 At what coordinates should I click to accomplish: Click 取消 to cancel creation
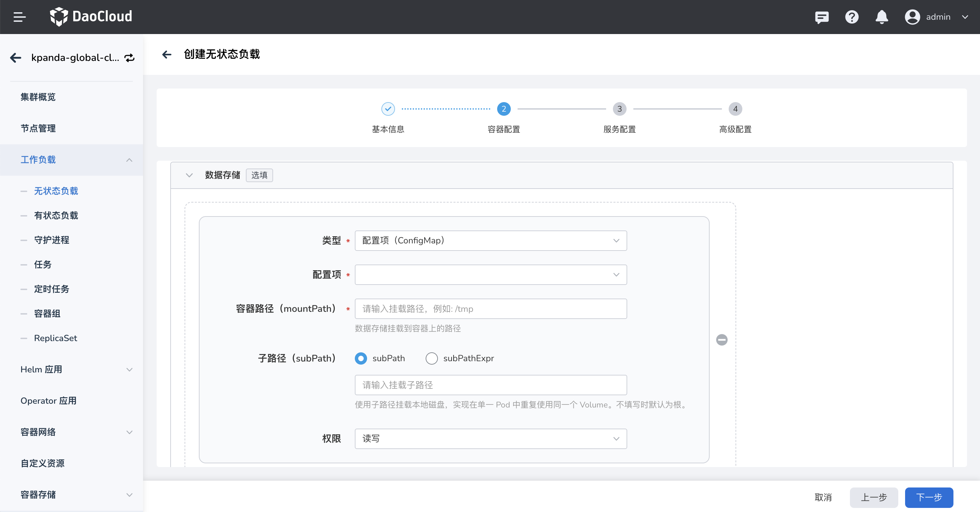pyautogui.click(x=823, y=498)
